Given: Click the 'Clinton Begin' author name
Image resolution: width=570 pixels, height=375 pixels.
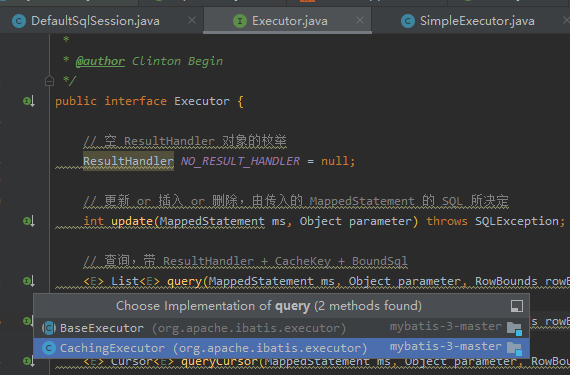Looking at the screenshot, I should pyautogui.click(x=177, y=61).
